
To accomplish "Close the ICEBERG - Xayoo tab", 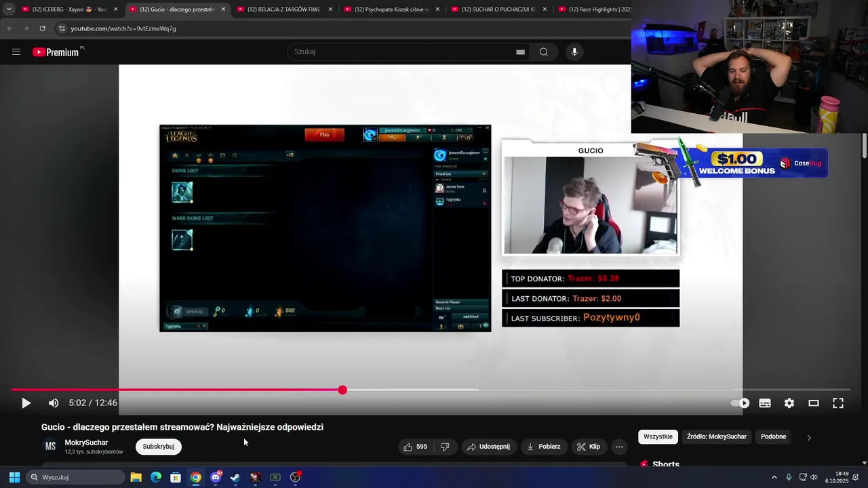I will [116, 9].
